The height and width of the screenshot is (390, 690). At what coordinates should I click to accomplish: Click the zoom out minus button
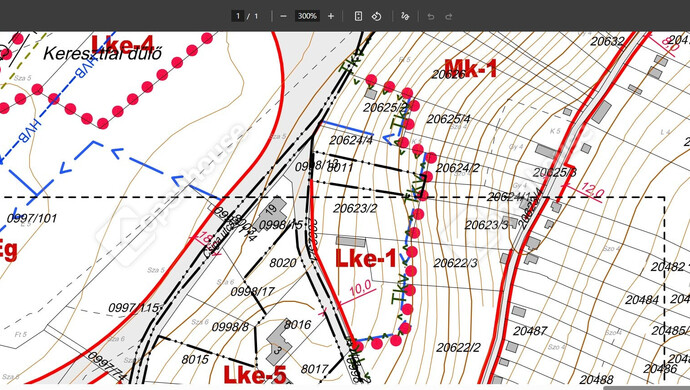click(283, 16)
